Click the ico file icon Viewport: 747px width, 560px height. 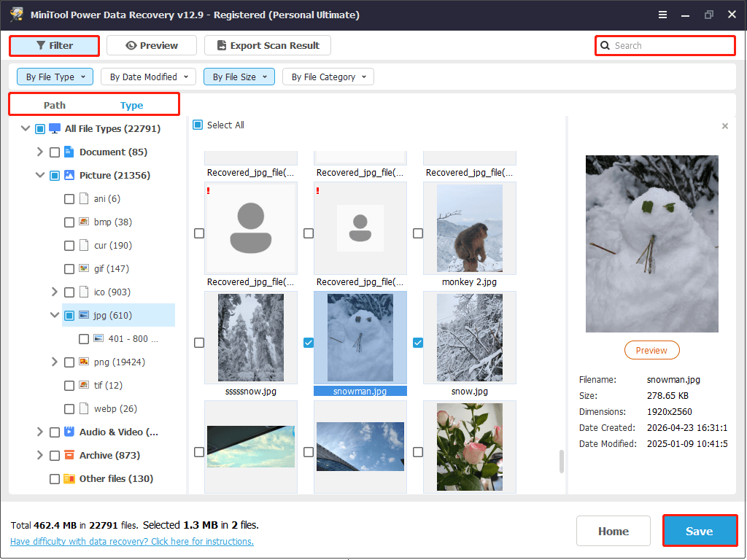click(x=84, y=292)
